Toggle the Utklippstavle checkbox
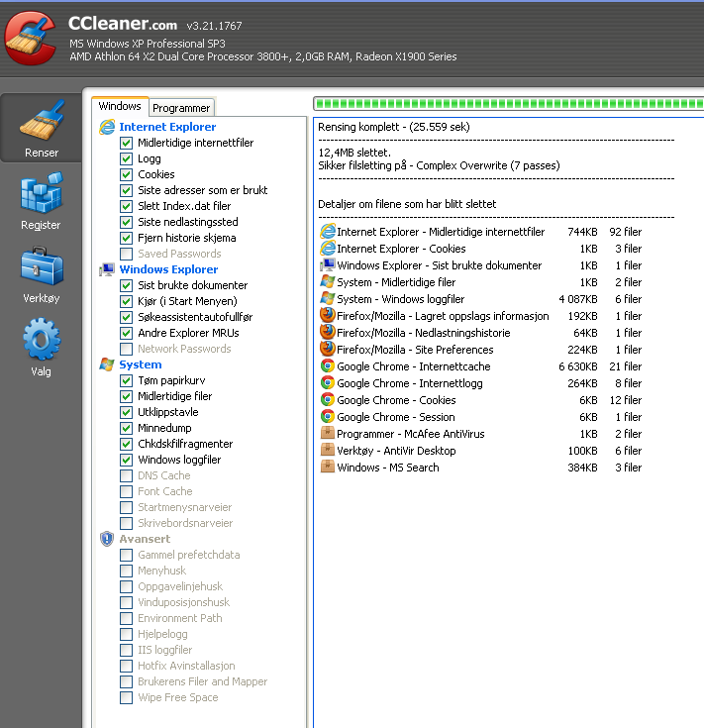Image resolution: width=704 pixels, height=728 pixels. point(126,412)
